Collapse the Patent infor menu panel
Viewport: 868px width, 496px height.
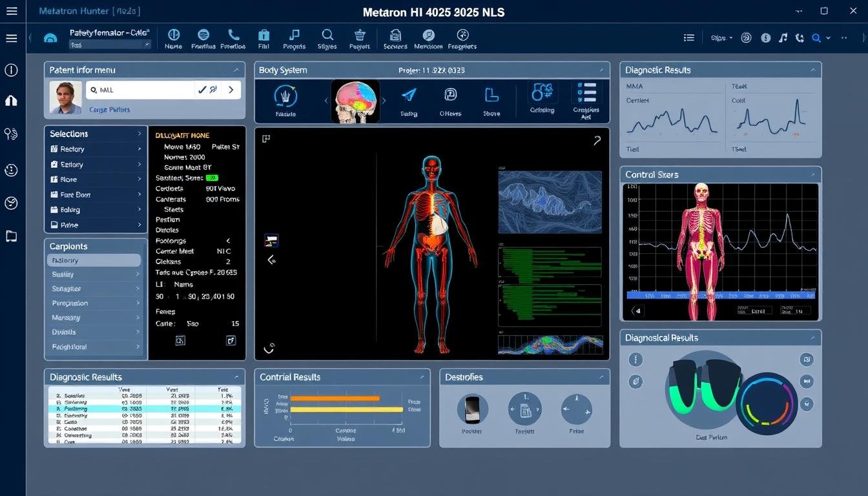tap(236, 70)
